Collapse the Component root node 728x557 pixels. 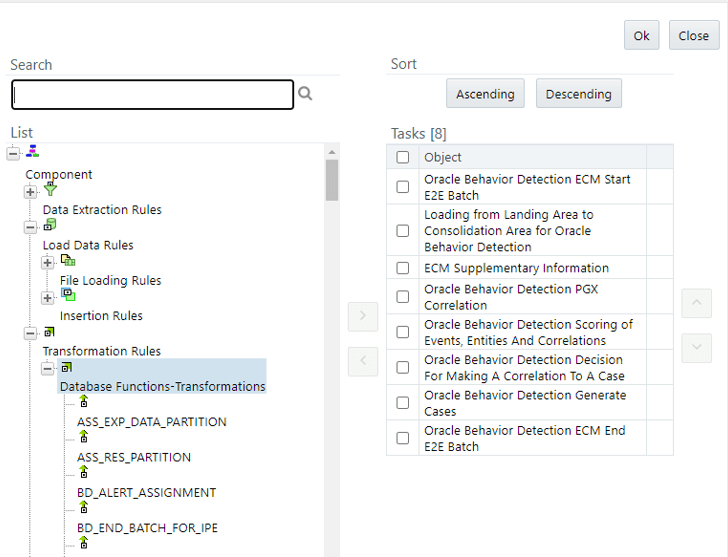click(x=13, y=153)
